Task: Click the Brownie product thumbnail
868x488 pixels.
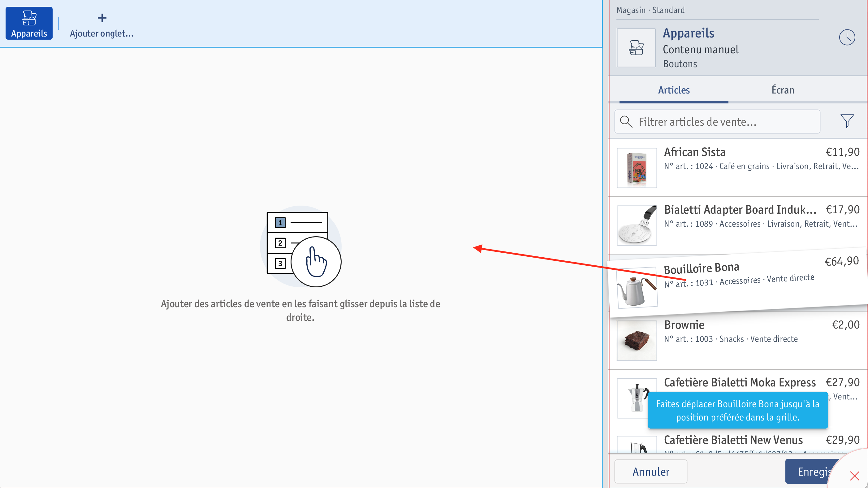Action: pyautogui.click(x=637, y=341)
